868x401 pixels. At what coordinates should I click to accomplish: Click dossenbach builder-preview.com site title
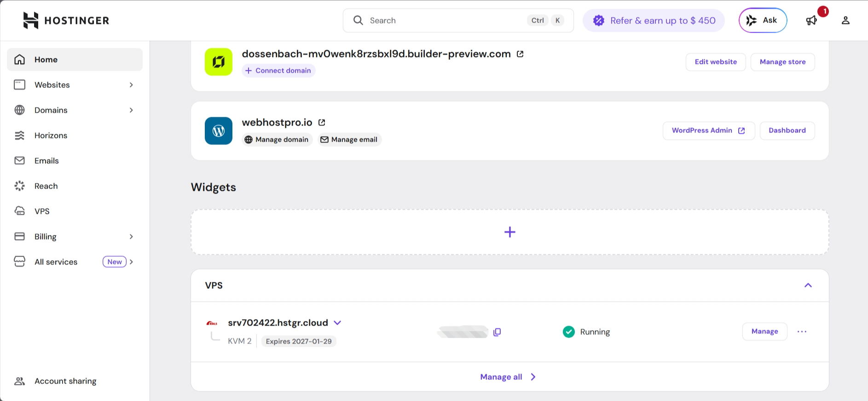click(376, 54)
